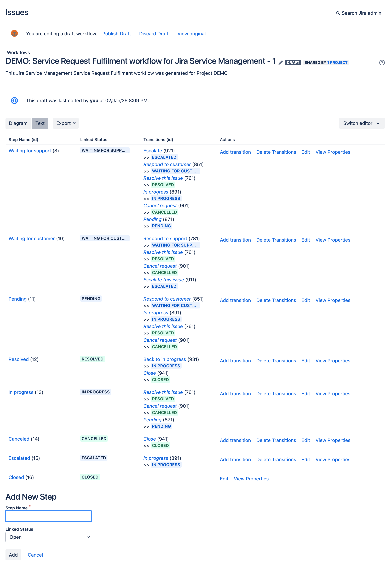392x571 pixels.
Task: Click the pencil icon to edit workflow name
Action: (x=280, y=63)
